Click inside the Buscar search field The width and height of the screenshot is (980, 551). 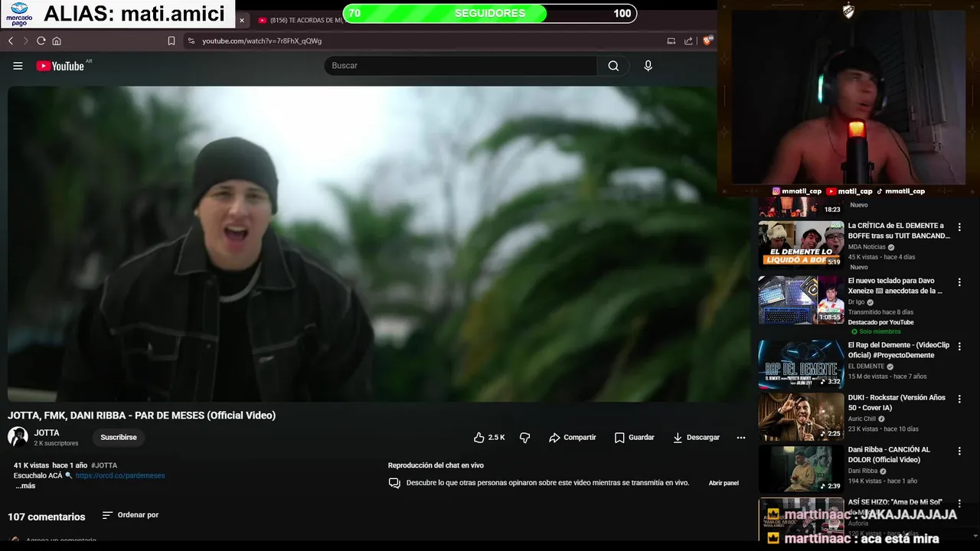[x=461, y=66]
